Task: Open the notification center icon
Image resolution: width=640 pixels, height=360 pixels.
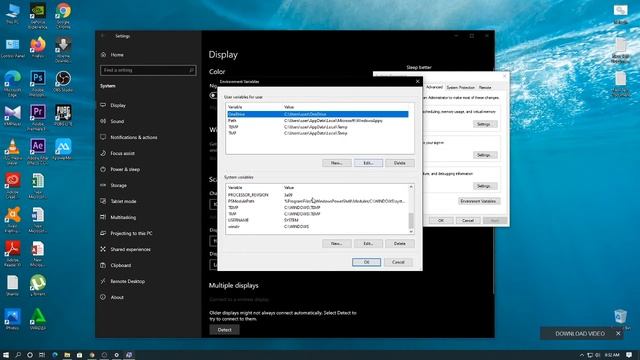Action: (x=629, y=355)
